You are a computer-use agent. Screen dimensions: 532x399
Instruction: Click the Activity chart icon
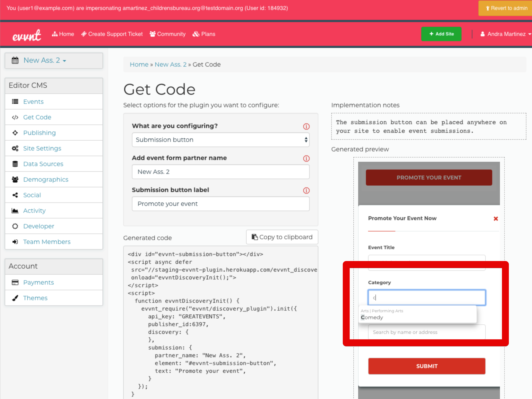coord(15,211)
